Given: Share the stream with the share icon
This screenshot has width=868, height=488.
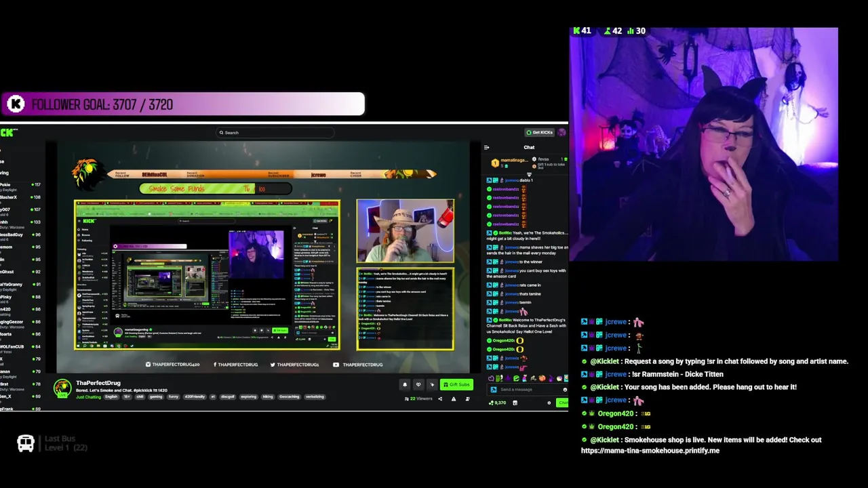Looking at the screenshot, I should pyautogui.click(x=439, y=399).
